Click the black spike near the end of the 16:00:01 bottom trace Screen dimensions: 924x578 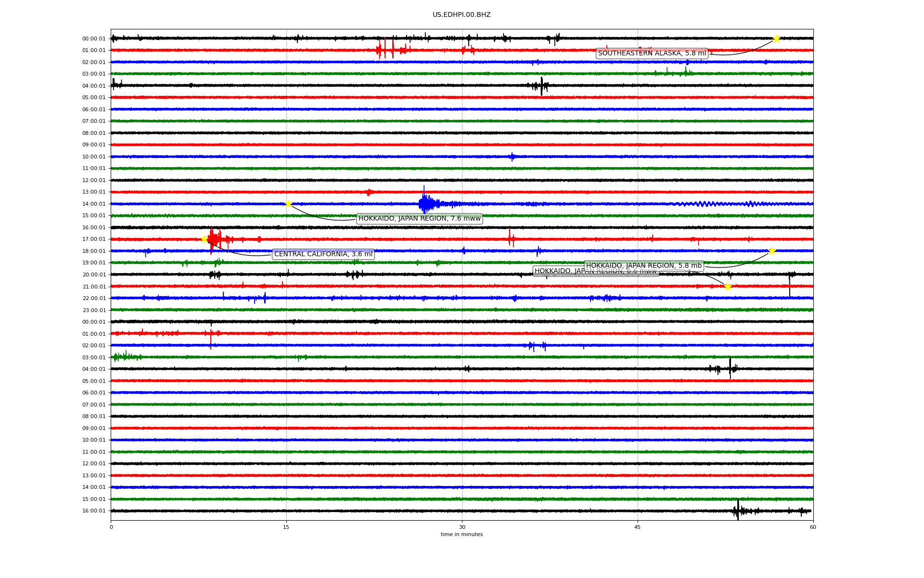point(738,511)
